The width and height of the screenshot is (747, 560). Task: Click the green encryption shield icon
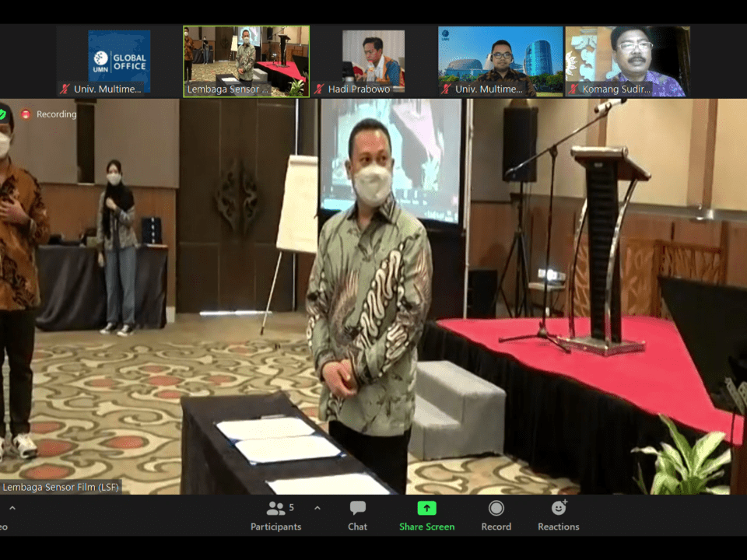click(3, 114)
